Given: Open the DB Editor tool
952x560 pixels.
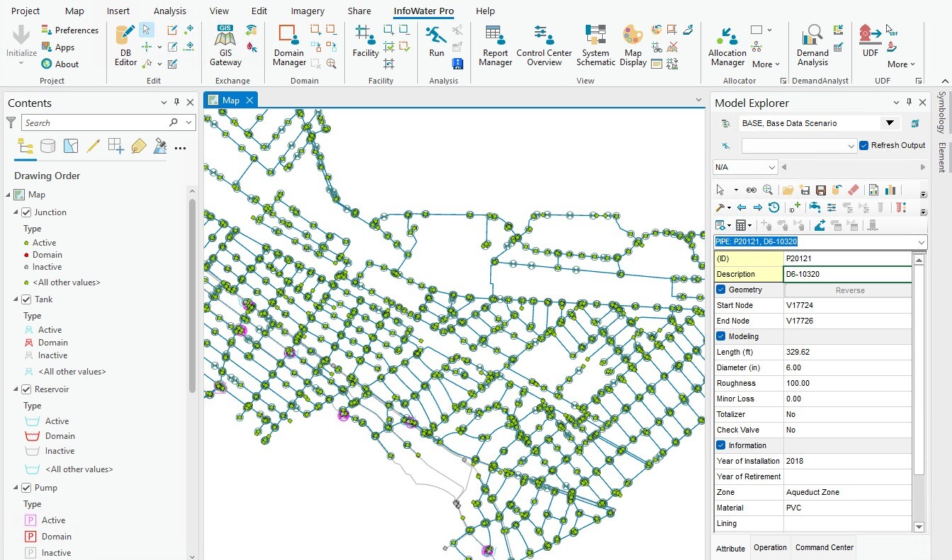Looking at the screenshot, I should [x=125, y=44].
